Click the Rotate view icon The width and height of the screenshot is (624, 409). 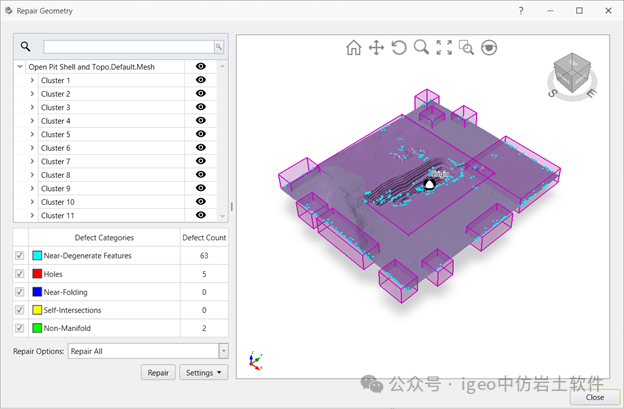click(399, 48)
